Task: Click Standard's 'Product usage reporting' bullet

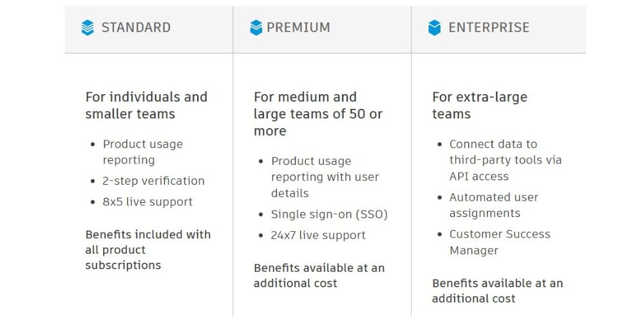Action: [x=142, y=152]
